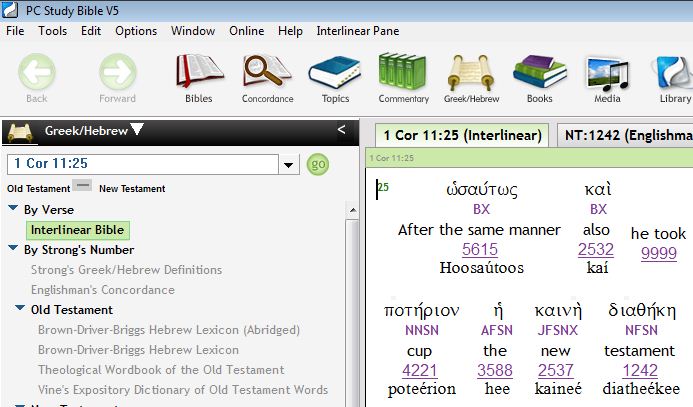Viewport: 693px width, 407px height.
Task: Collapse the By Strong's Number section
Action: [x=13, y=250]
